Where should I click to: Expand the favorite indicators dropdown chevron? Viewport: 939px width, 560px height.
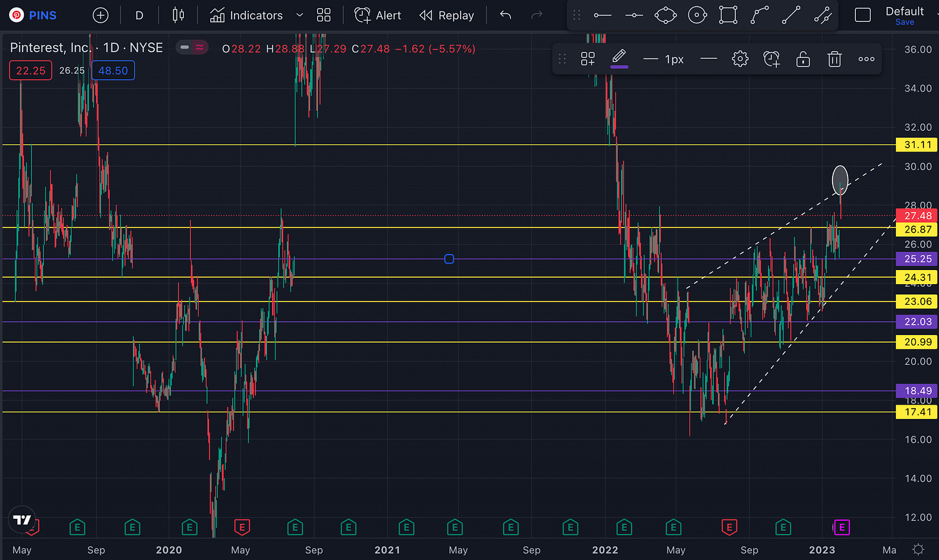299,15
